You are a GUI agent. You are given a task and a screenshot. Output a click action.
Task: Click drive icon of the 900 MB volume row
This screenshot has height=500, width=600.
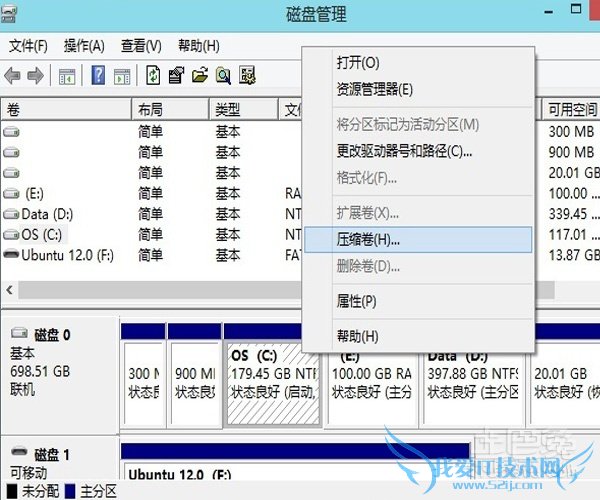tap(11, 153)
